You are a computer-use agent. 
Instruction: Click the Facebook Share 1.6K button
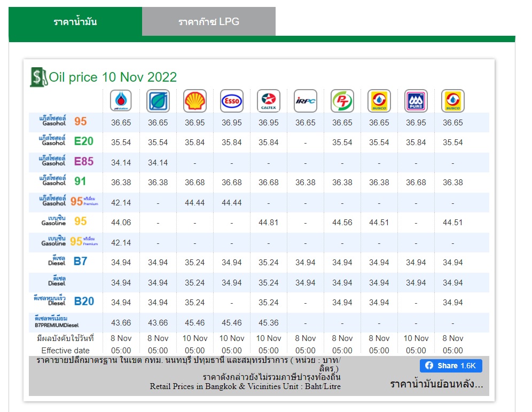(x=451, y=366)
